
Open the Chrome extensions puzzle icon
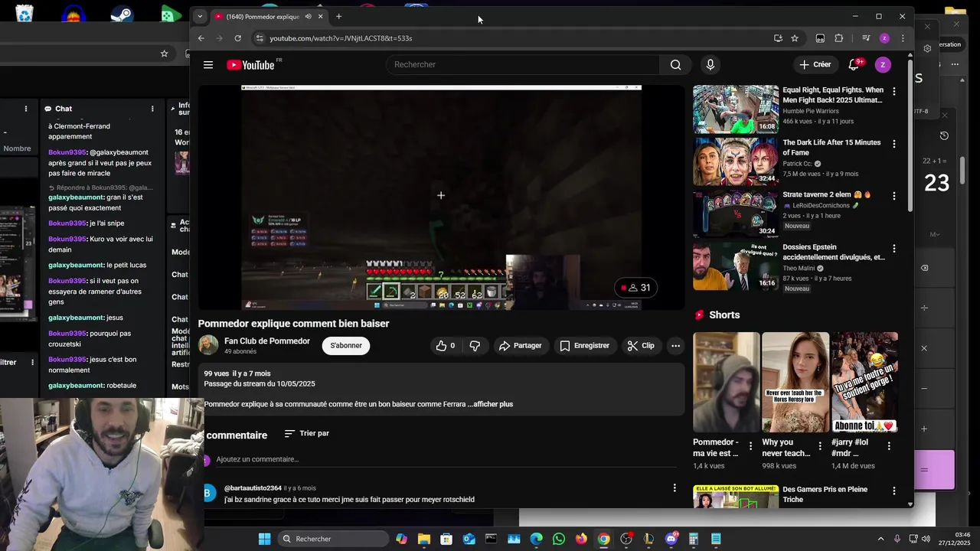(x=838, y=38)
